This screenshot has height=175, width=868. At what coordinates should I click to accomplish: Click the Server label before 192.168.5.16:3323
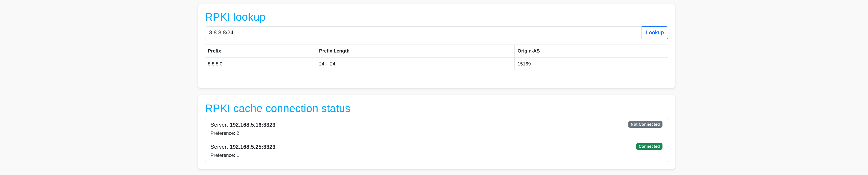[219, 125]
